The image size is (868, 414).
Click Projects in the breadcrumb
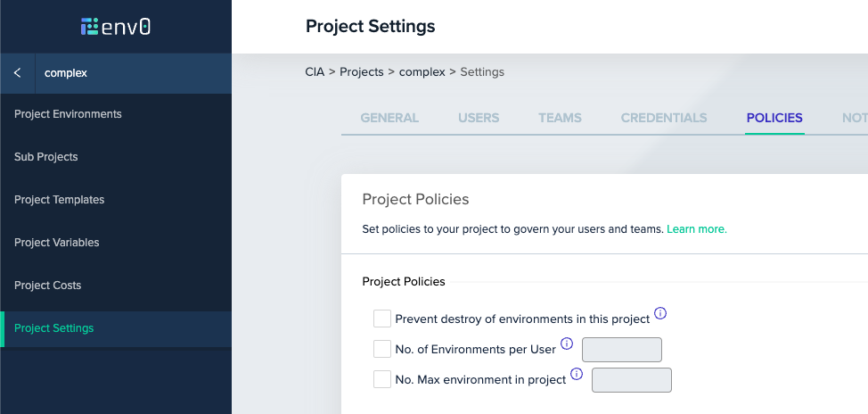pyautogui.click(x=361, y=71)
